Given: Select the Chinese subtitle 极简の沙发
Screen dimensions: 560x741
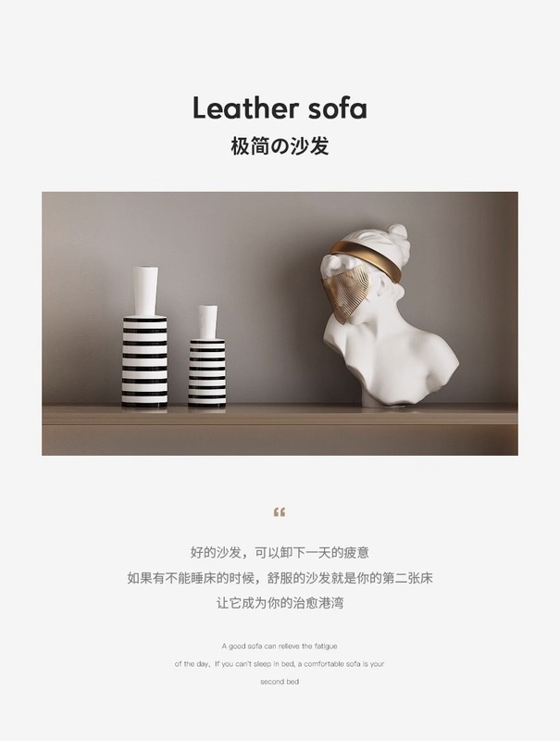Looking at the screenshot, I should coord(280,146).
